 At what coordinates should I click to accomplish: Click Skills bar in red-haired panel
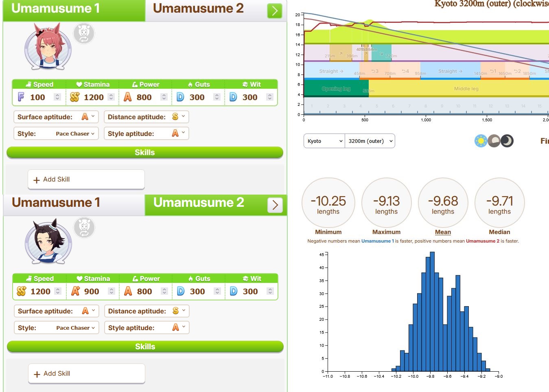(145, 153)
